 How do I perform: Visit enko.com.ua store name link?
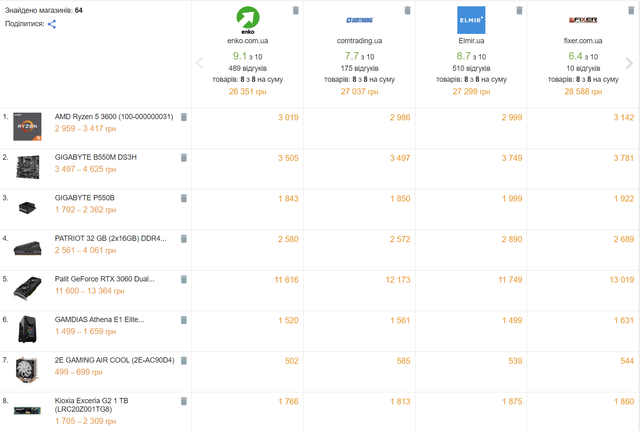248,41
